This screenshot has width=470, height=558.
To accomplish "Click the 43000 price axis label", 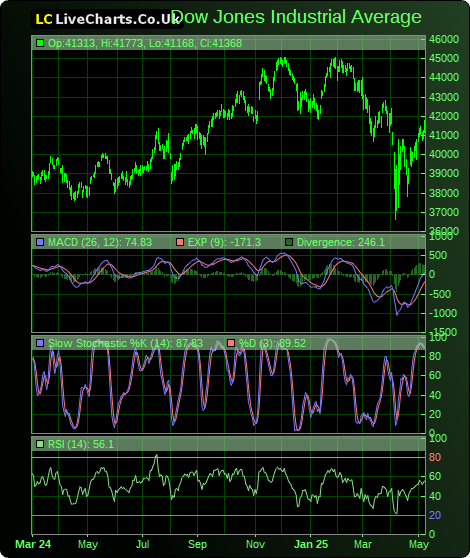I will (x=444, y=97).
